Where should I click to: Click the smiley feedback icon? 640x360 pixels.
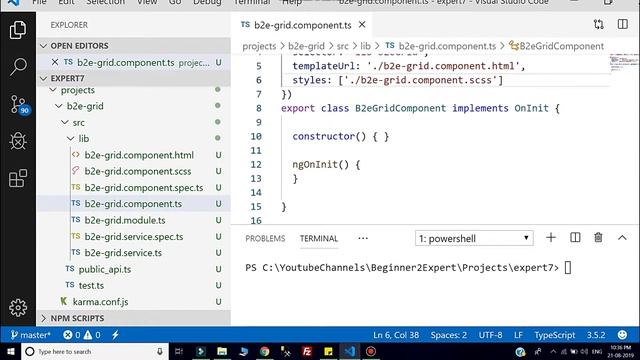click(622, 335)
